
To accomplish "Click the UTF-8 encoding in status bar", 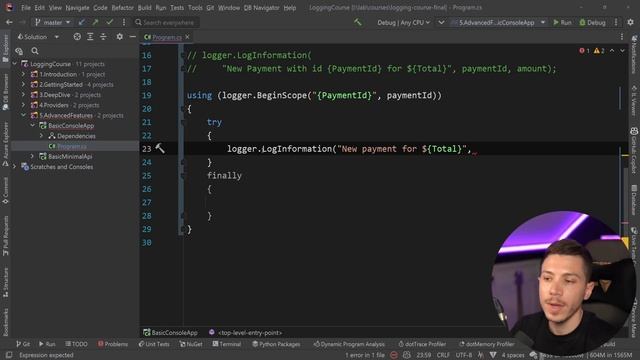I will click(464, 355).
